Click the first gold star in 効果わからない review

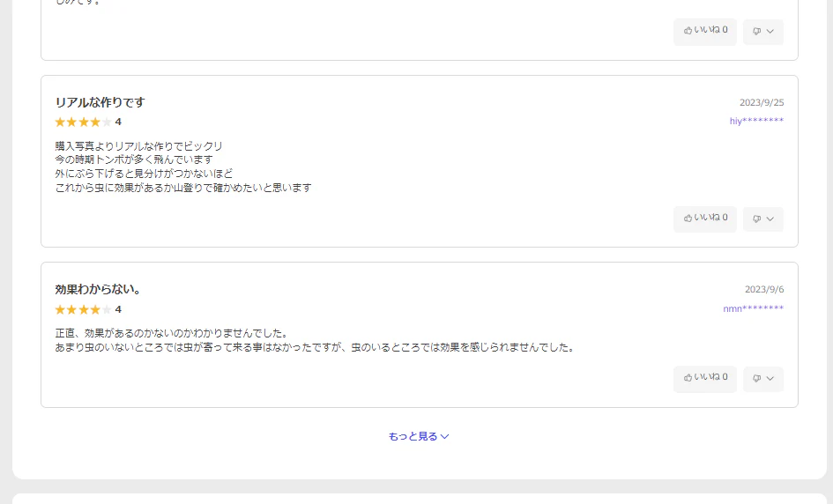tap(60, 310)
